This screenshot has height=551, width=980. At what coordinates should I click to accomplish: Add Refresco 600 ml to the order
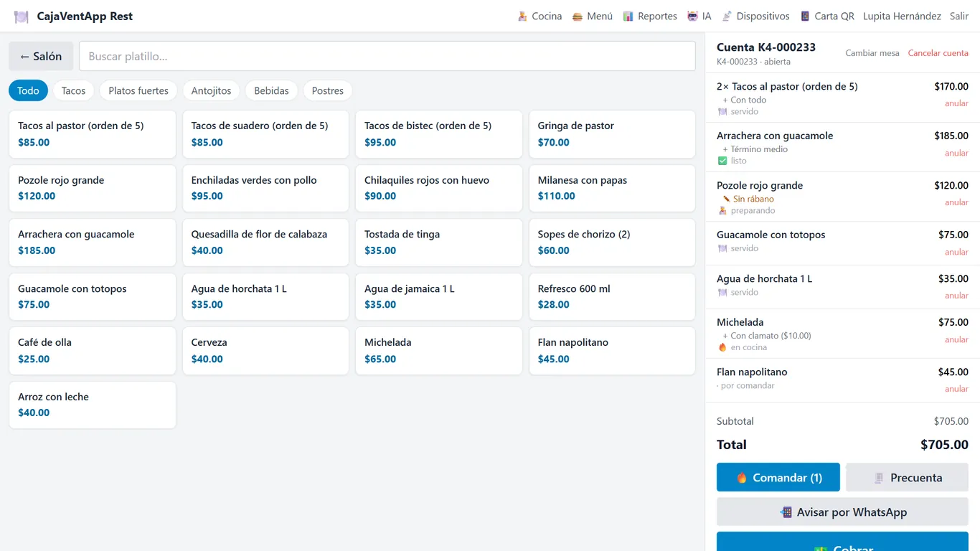point(612,297)
